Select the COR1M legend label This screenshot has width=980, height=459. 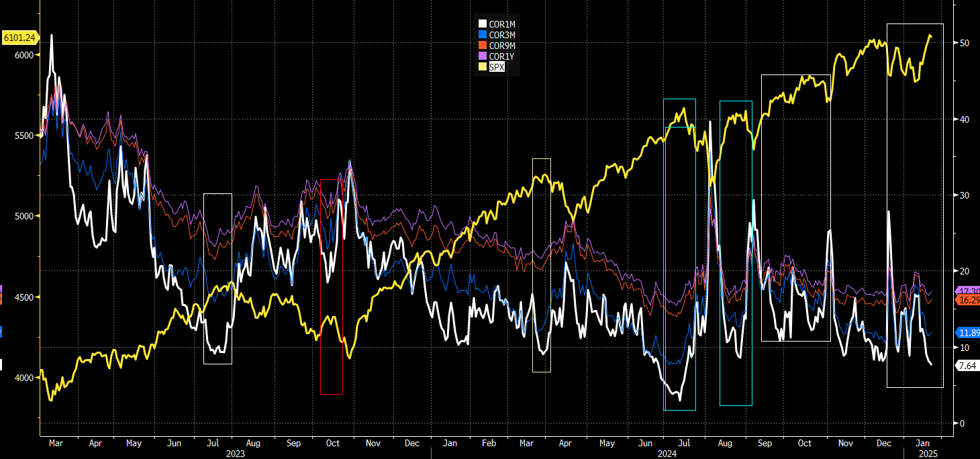[502, 24]
